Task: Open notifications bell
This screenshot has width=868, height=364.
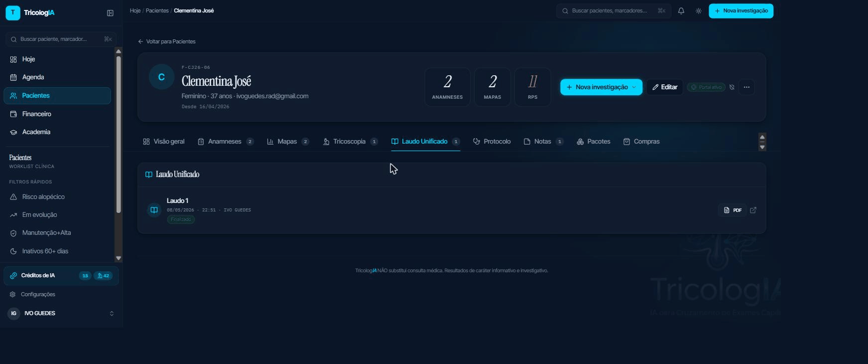Action: pyautogui.click(x=681, y=11)
